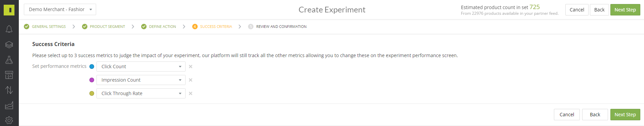
Task: Open the Impression Count metric dropdown
Action: point(141,80)
